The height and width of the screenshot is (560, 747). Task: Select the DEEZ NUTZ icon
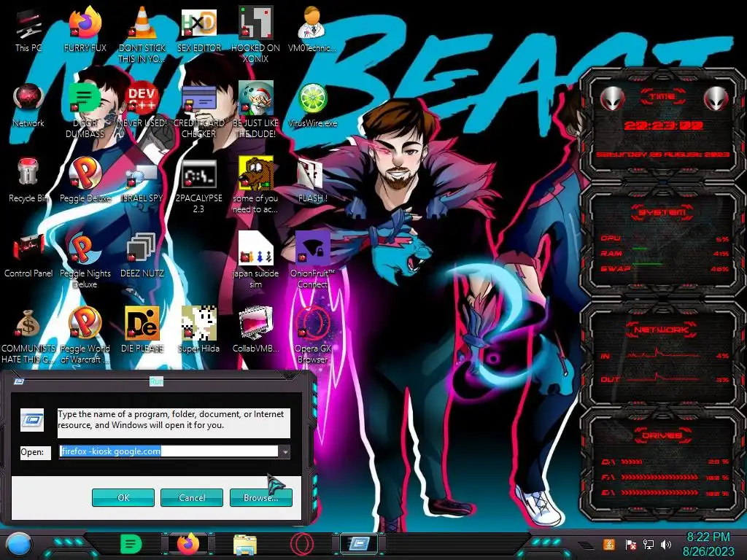142,254
